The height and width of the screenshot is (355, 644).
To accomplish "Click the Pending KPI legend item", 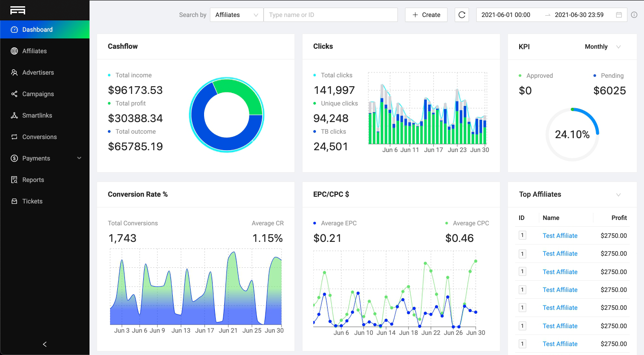I will point(609,76).
